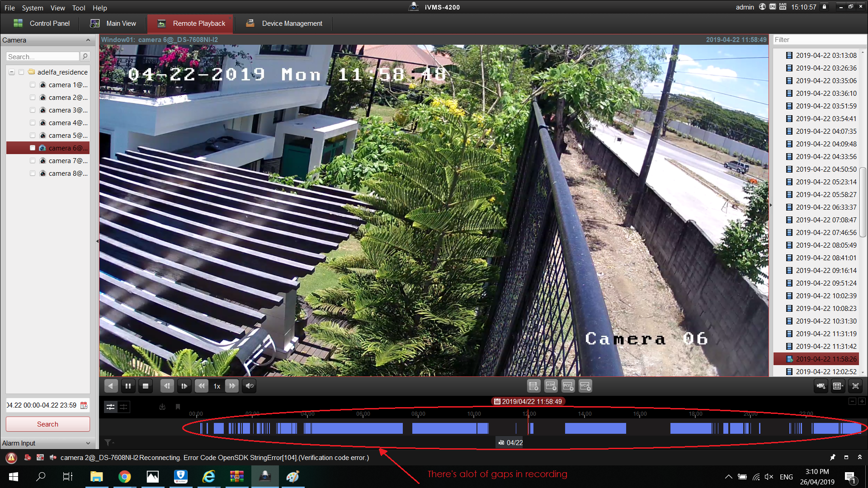Expand the Alarm Input panel
This screenshot has width=868, height=488.
click(88, 443)
